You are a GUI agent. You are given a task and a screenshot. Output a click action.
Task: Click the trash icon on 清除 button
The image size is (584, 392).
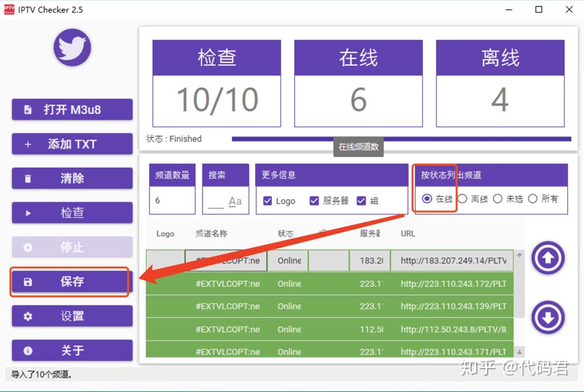27,178
